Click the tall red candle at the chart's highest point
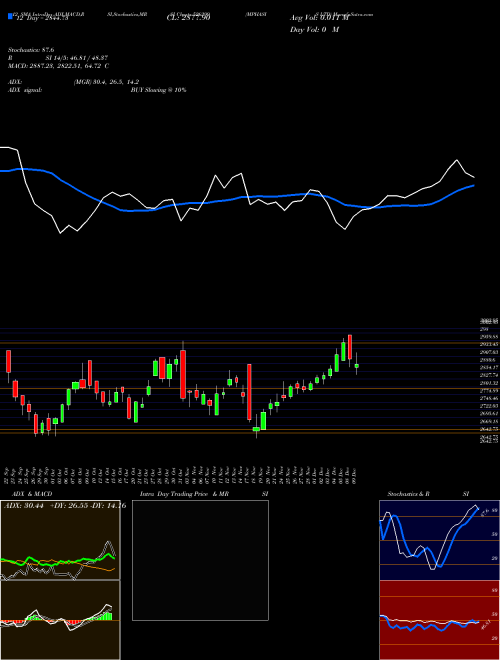Viewport: 500px width, 660px height. pos(350,347)
